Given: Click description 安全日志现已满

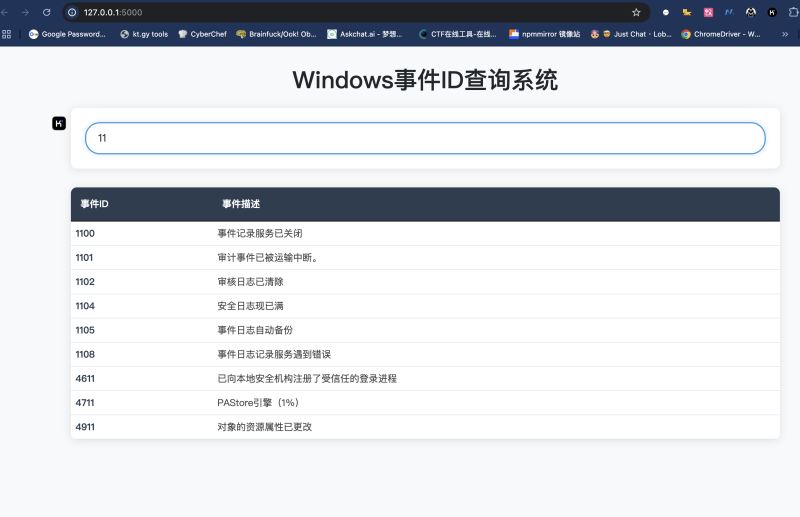Looking at the screenshot, I should (251, 306).
